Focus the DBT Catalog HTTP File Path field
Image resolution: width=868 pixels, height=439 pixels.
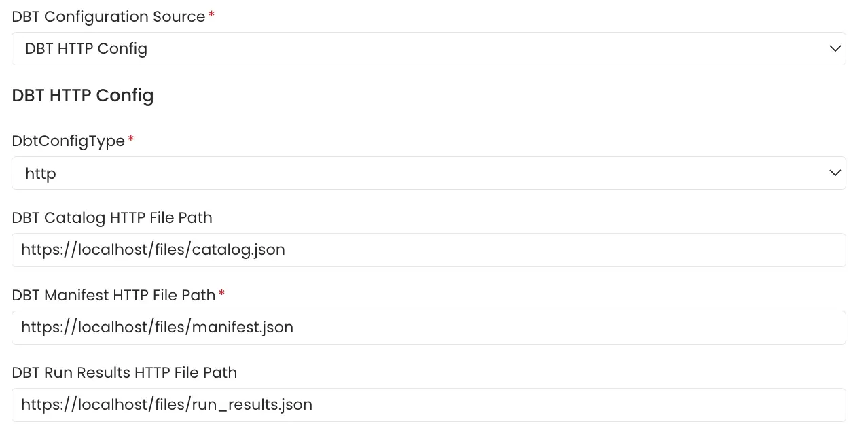429,250
